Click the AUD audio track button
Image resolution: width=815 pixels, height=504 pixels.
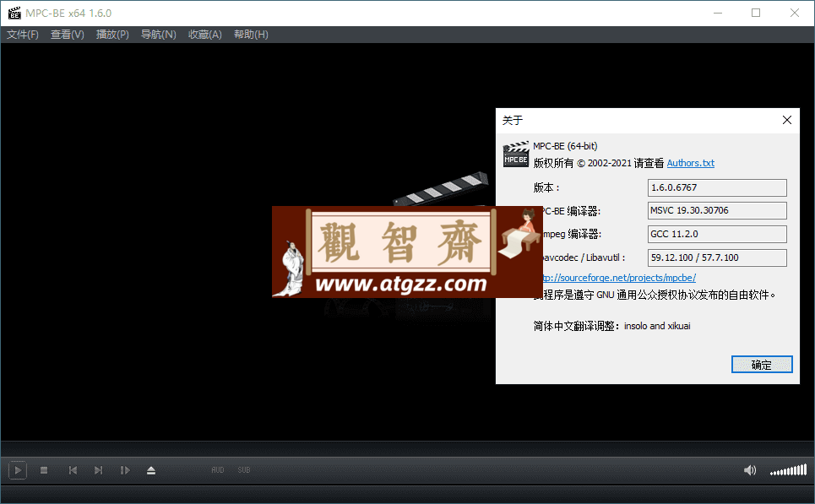(x=218, y=469)
